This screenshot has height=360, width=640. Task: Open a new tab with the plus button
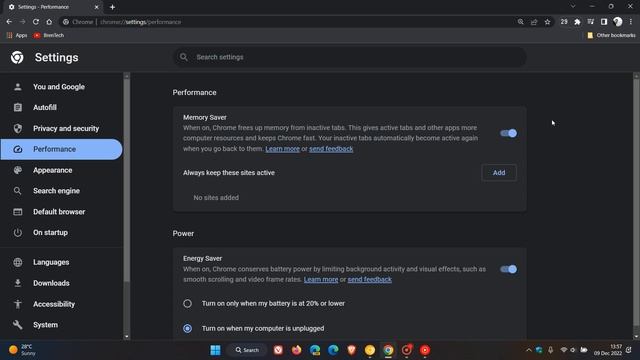[x=112, y=7]
